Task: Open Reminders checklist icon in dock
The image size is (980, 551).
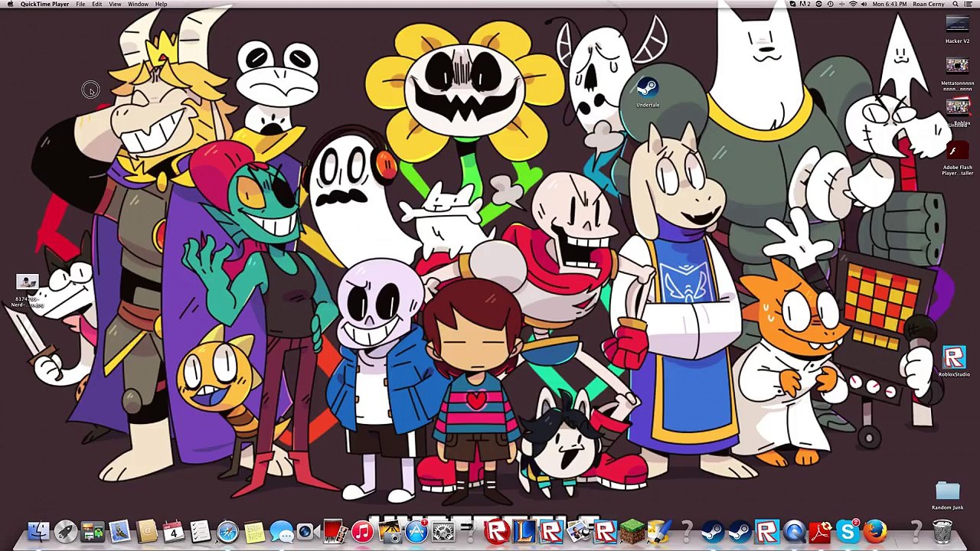Action: coord(201,532)
